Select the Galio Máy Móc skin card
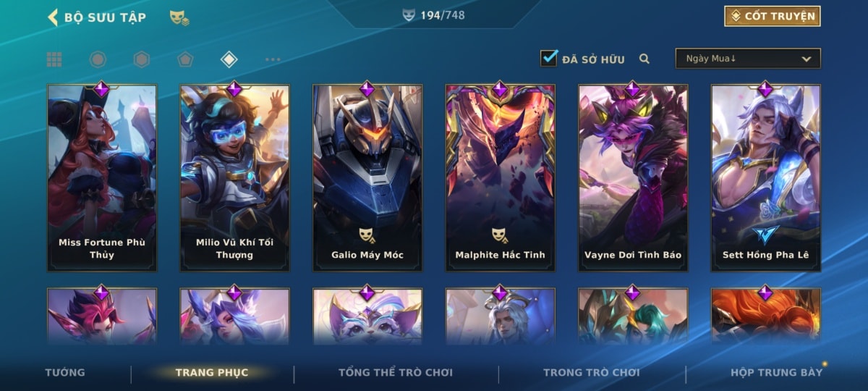Viewport: 868px width, 391px height. click(367, 178)
